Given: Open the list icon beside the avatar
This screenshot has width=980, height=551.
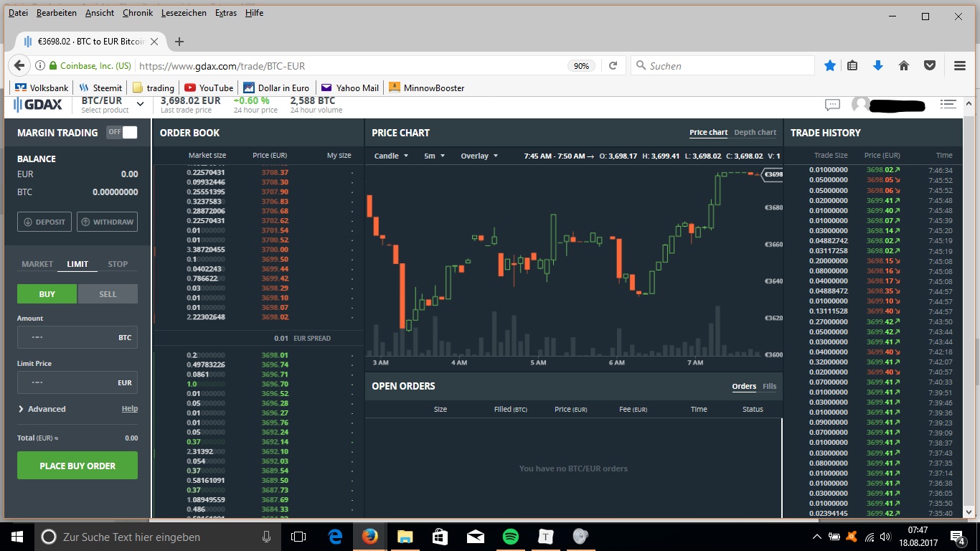Looking at the screenshot, I should coord(948,105).
